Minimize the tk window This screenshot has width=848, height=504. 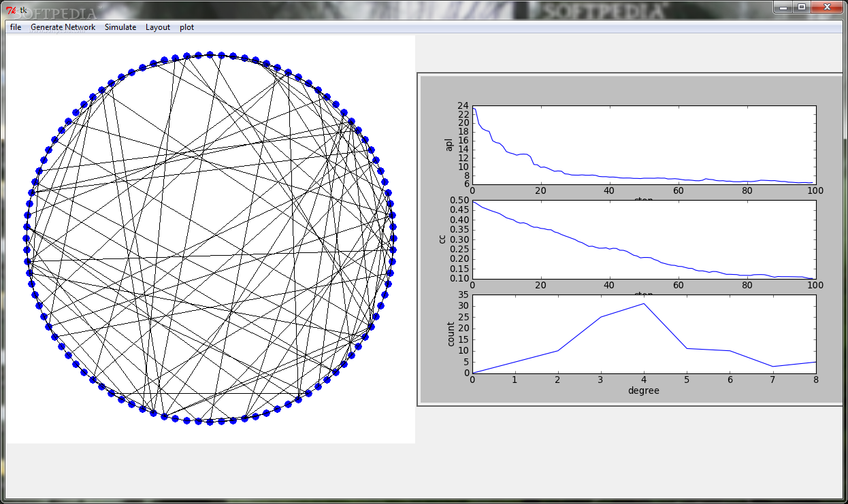[785, 7]
